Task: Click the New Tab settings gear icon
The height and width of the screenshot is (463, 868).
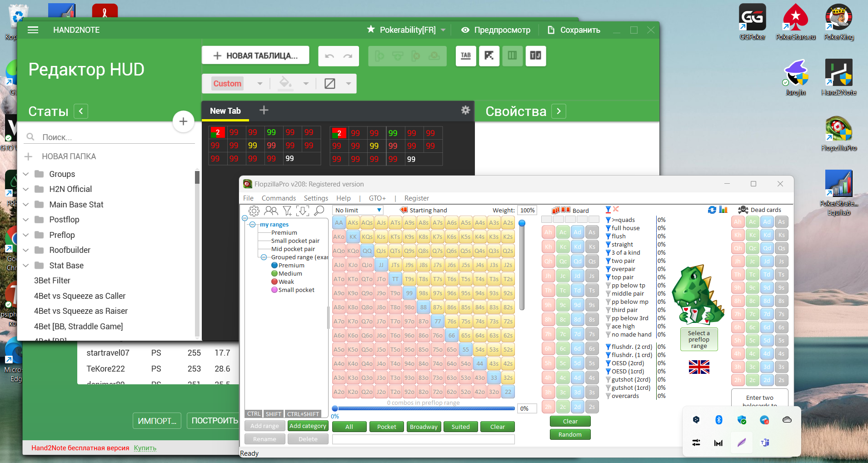Action: (465, 110)
